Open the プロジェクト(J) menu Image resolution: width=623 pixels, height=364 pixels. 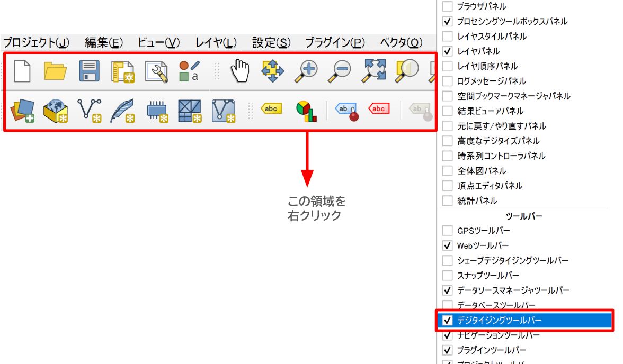[36, 42]
